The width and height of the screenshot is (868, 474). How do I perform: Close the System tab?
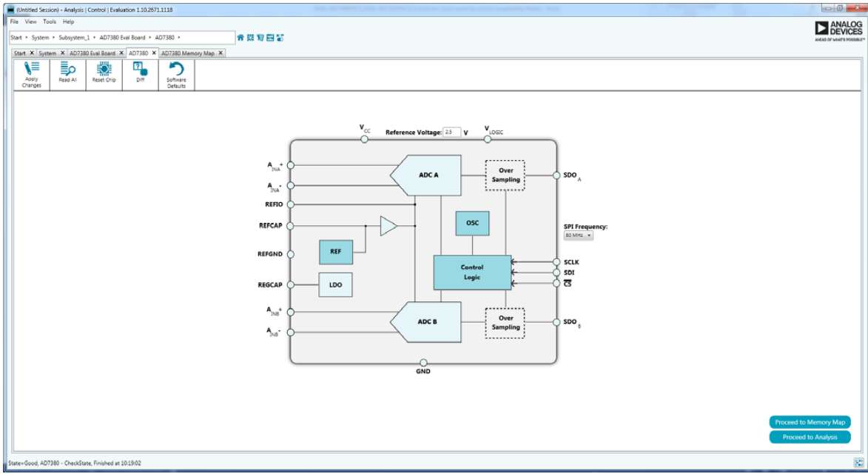(x=62, y=53)
